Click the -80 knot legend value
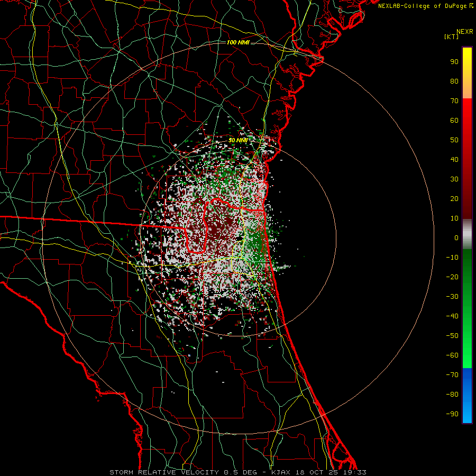 click(x=452, y=395)
